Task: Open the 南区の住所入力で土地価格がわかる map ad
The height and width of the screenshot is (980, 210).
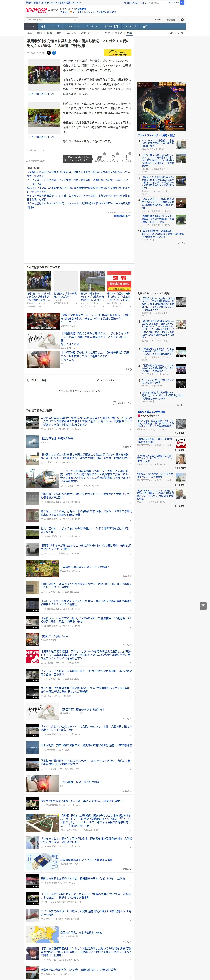Action: click(42, 934)
